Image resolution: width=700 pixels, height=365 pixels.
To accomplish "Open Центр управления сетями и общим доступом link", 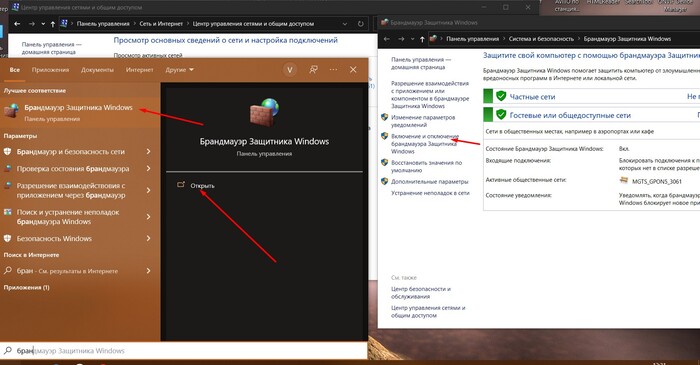I will tap(428, 311).
